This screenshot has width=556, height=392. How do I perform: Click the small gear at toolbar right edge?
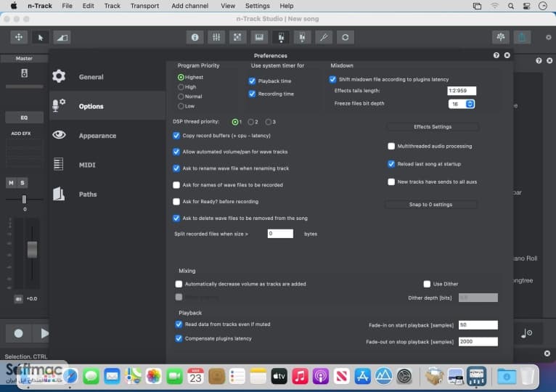548,37
